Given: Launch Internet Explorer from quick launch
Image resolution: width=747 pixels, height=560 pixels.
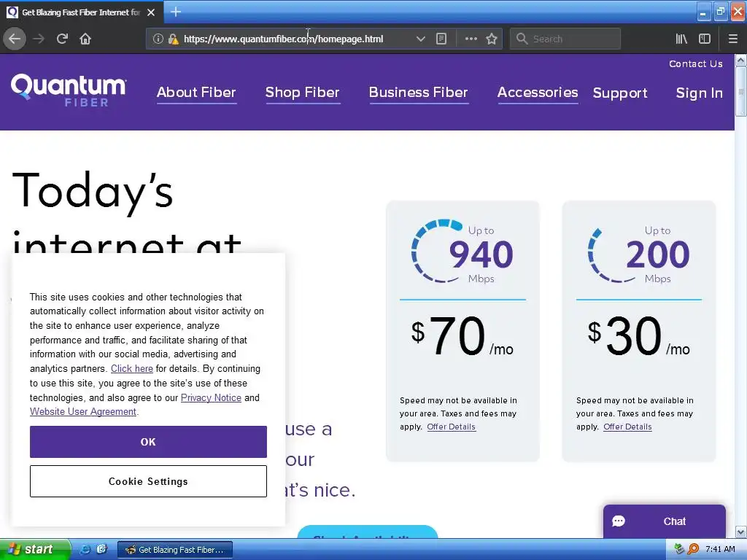Looking at the screenshot, I should point(85,549).
